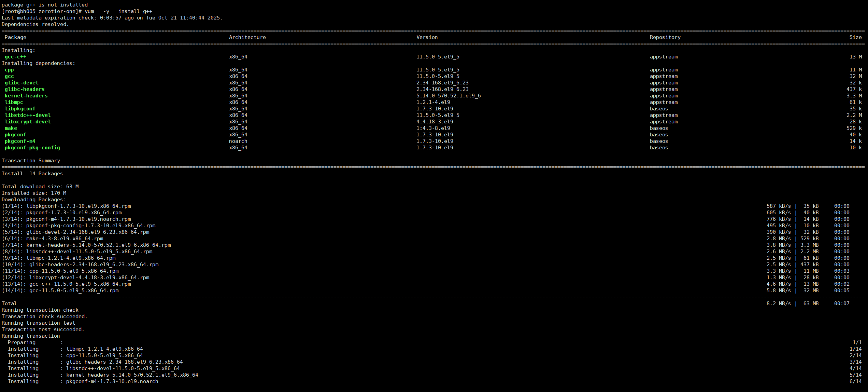This screenshot has height=392, width=868.
Task: Click 'Install 14 Packages' line
Action: pos(32,174)
